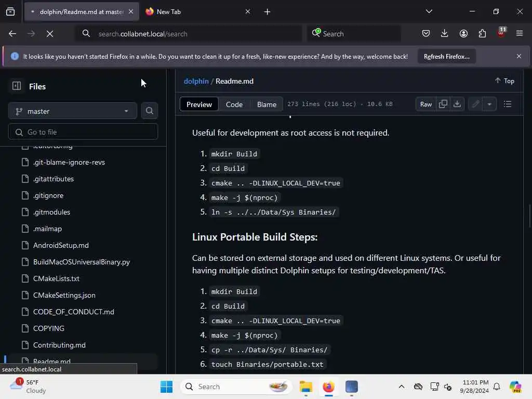Open extensions puzzle icon
Screen dimensions: 532x399
(x=482, y=33)
